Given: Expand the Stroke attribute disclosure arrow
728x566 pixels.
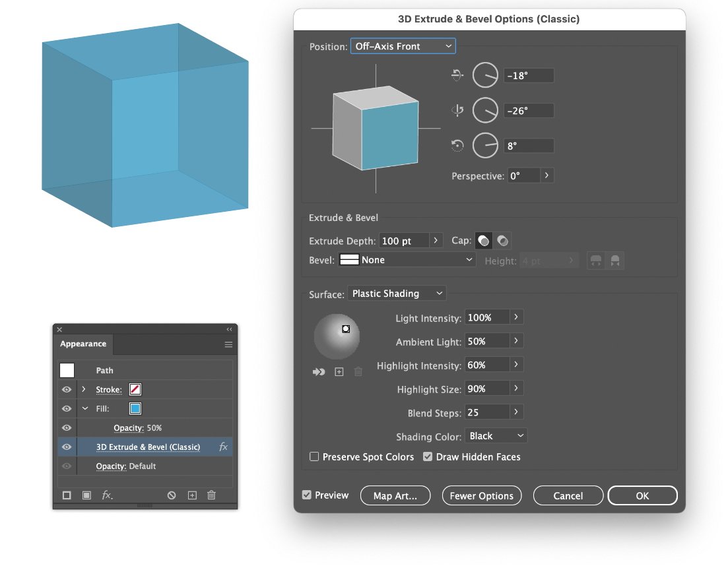Looking at the screenshot, I should pyautogui.click(x=84, y=389).
